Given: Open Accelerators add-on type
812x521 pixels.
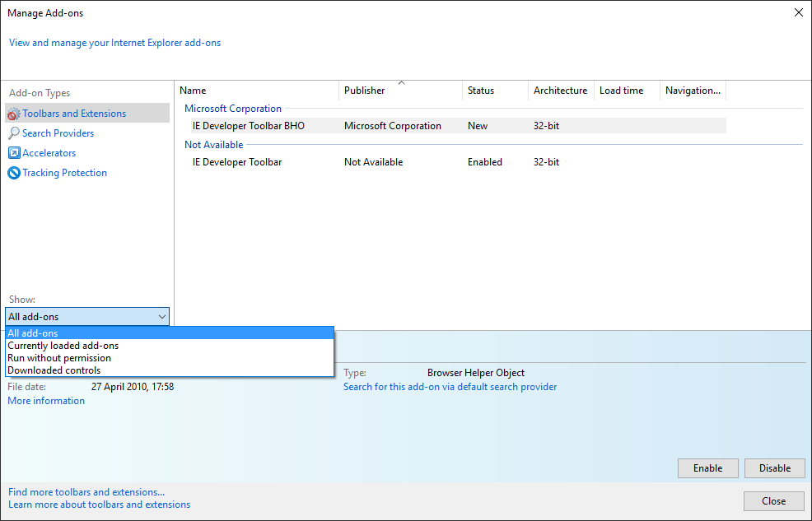Looking at the screenshot, I should point(49,152).
